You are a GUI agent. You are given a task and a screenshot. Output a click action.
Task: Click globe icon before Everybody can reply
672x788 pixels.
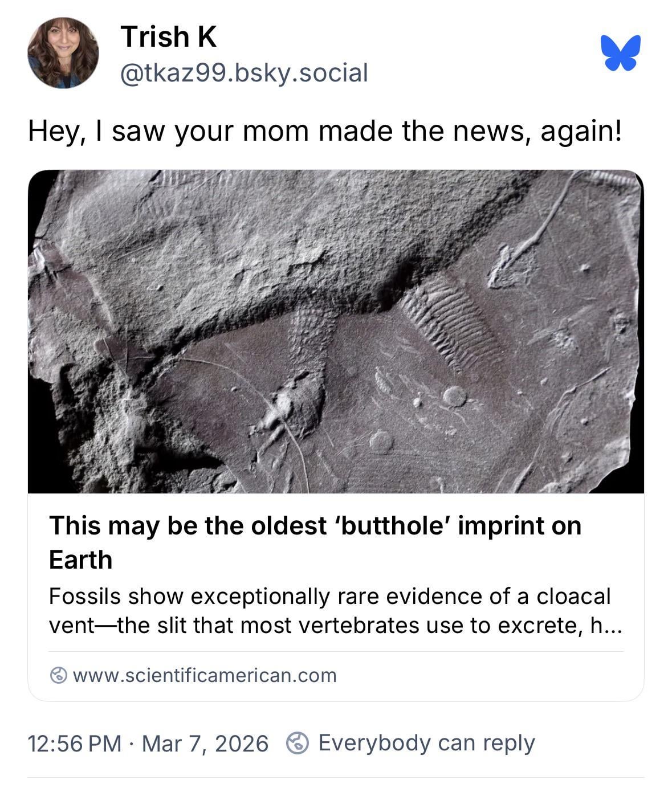tap(298, 743)
